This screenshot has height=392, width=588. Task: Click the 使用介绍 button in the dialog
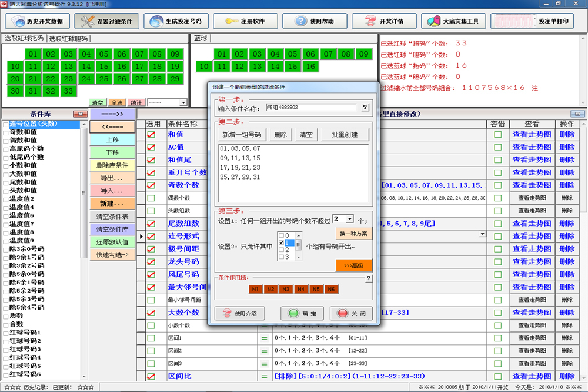[240, 313]
